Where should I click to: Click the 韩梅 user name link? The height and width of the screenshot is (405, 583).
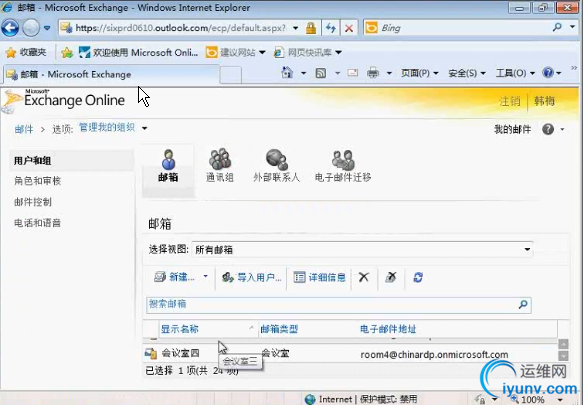(544, 101)
